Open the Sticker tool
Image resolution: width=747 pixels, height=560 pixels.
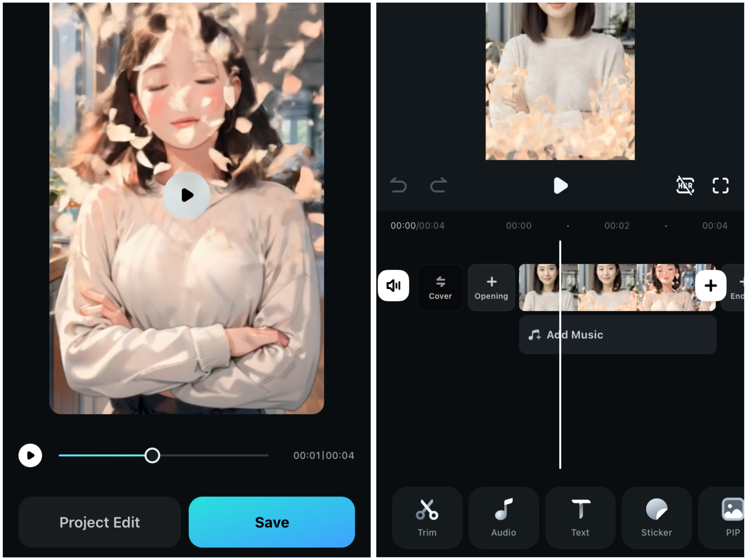click(x=656, y=517)
